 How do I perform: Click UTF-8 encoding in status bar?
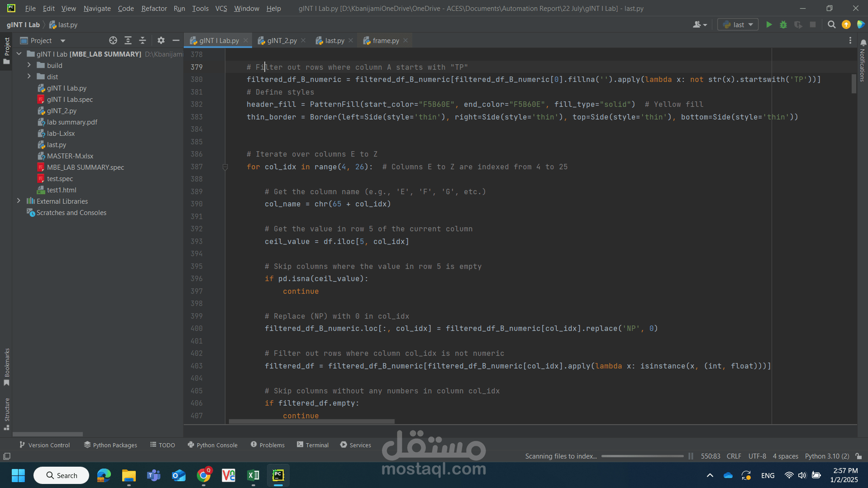(x=757, y=456)
